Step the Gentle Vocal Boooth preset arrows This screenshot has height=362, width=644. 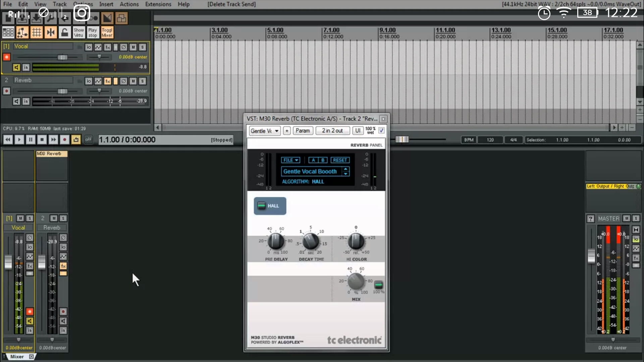[x=345, y=171]
